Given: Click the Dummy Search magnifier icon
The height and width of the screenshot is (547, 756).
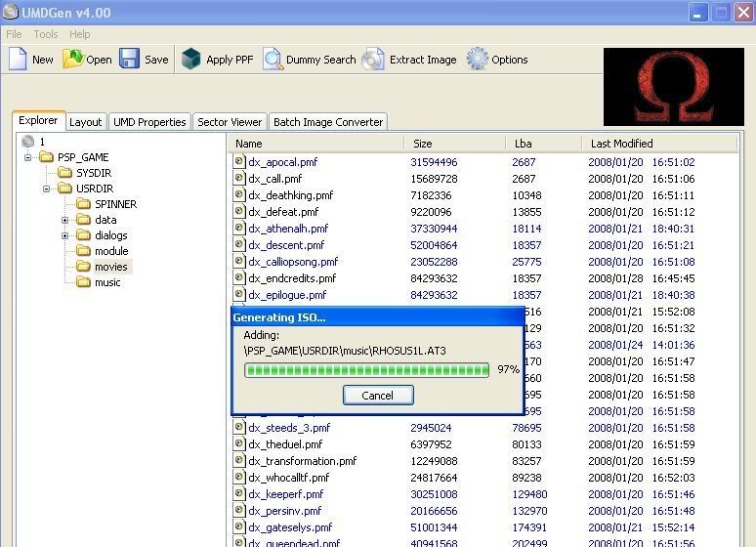Looking at the screenshot, I should click(x=273, y=59).
